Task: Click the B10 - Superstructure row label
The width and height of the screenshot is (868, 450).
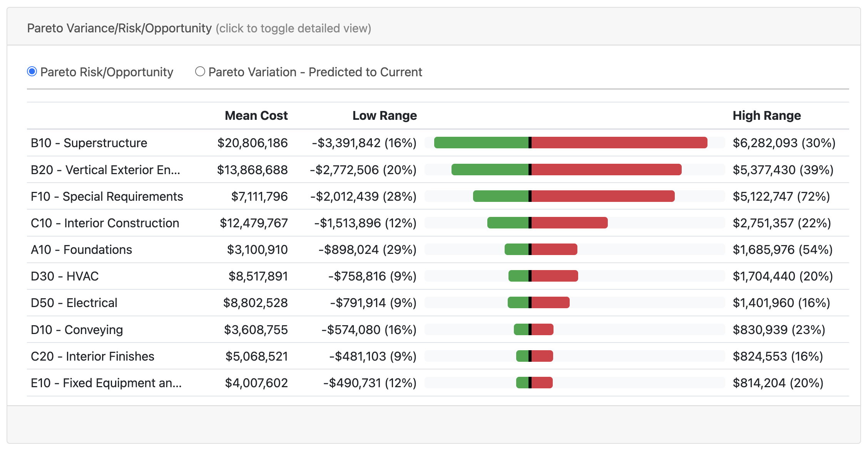Action: pyautogui.click(x=89, y=143)
